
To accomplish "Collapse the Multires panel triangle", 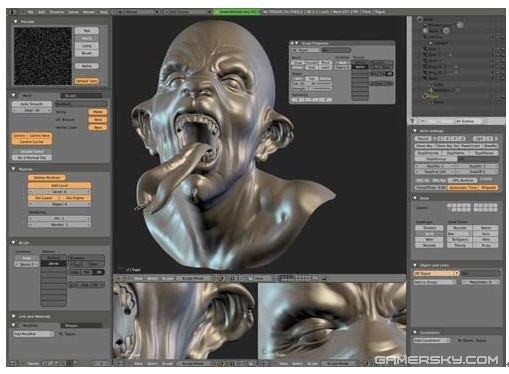I will coord(14,169).
